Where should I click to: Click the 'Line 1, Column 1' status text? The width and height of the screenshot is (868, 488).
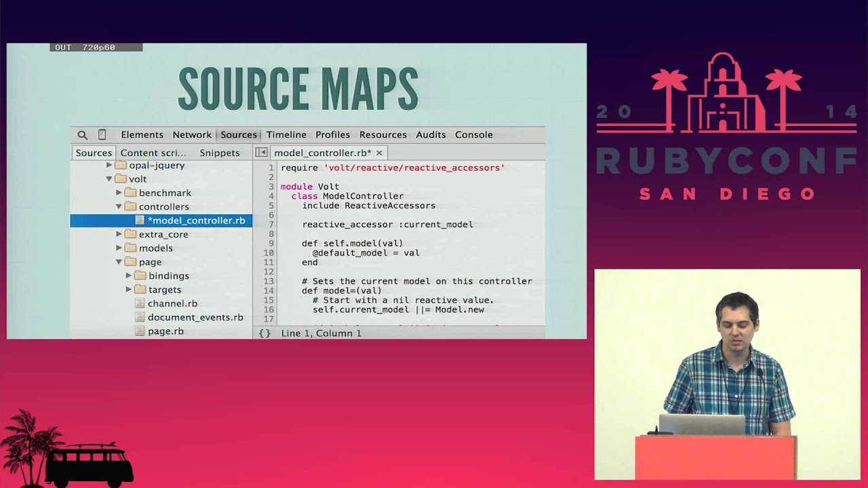pyautogui.click(x=321, y=333)
